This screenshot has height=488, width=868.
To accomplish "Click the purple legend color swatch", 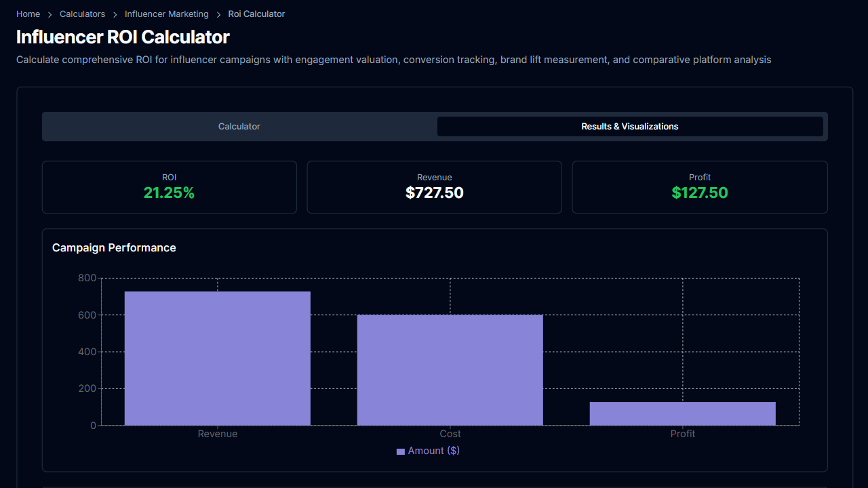I will tap(400, 450).
